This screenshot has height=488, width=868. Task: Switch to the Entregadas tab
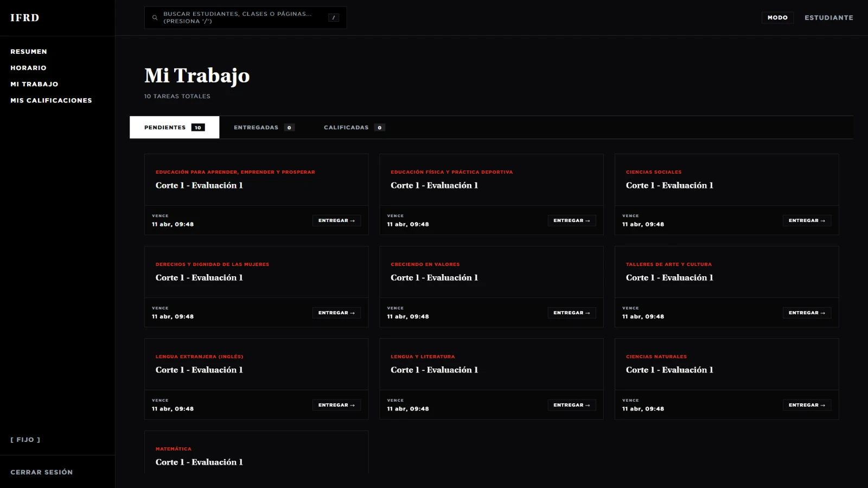(x=264, y=128)
